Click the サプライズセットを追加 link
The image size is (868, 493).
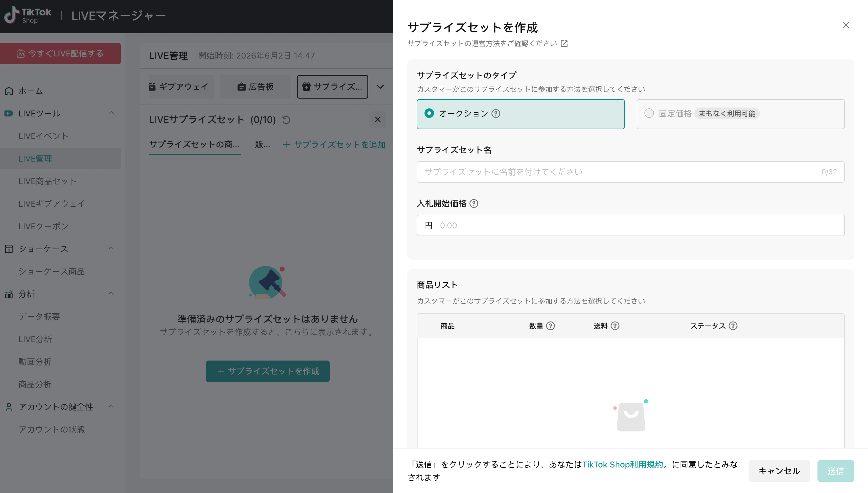point(334,145)
